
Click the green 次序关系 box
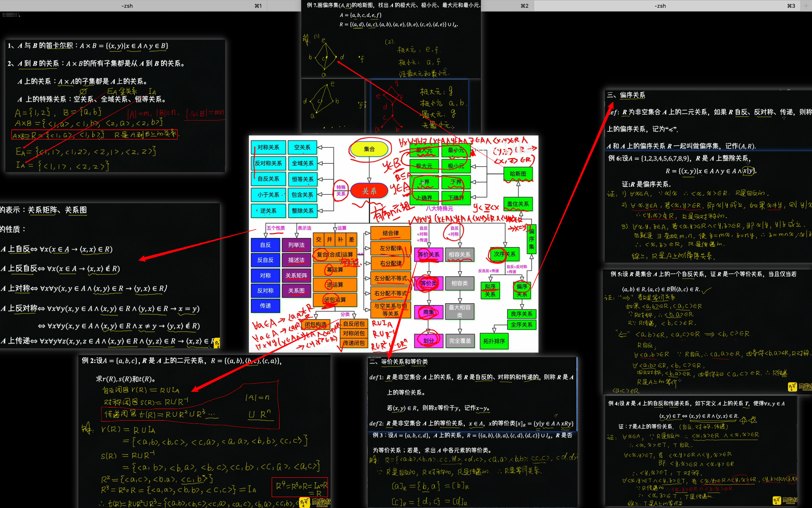(x=505, y=254)
